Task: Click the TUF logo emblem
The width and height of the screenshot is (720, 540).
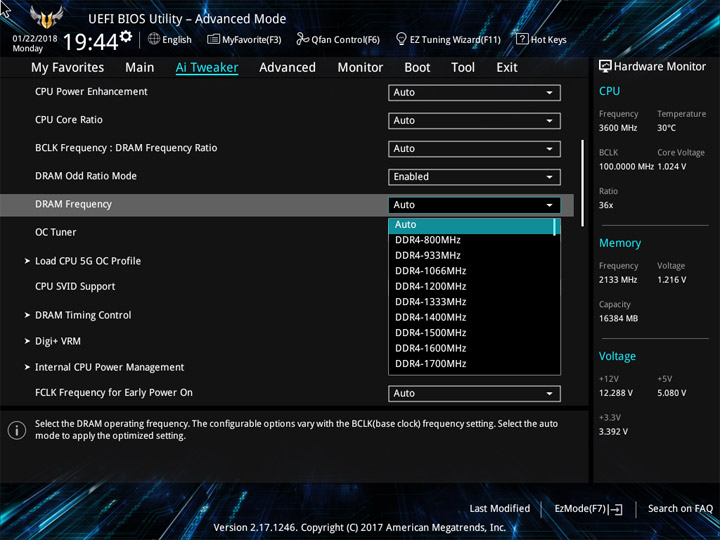Action: [46, 17]
